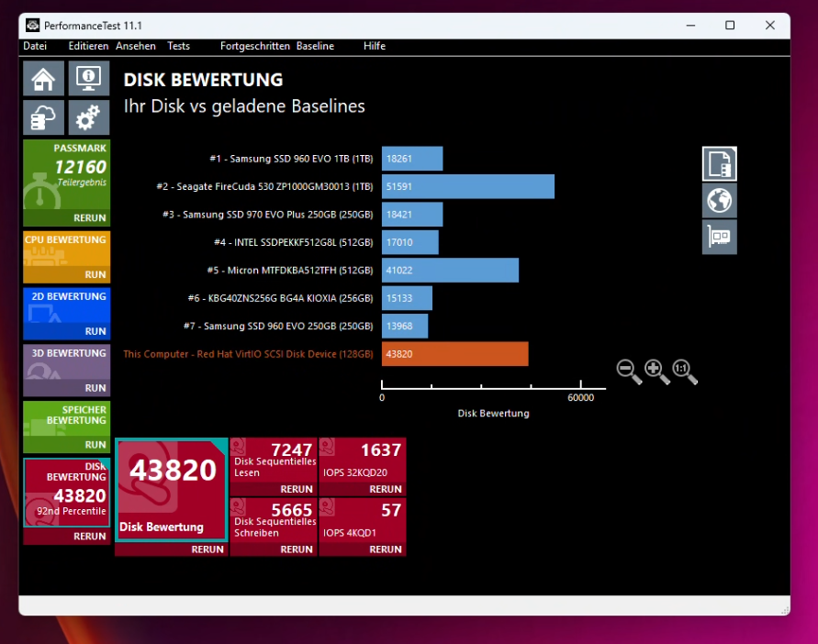Click the Seagate FireCuda 530 bar (51591)
Viewport: 818px width, 644px height.
tap(468, 186)
